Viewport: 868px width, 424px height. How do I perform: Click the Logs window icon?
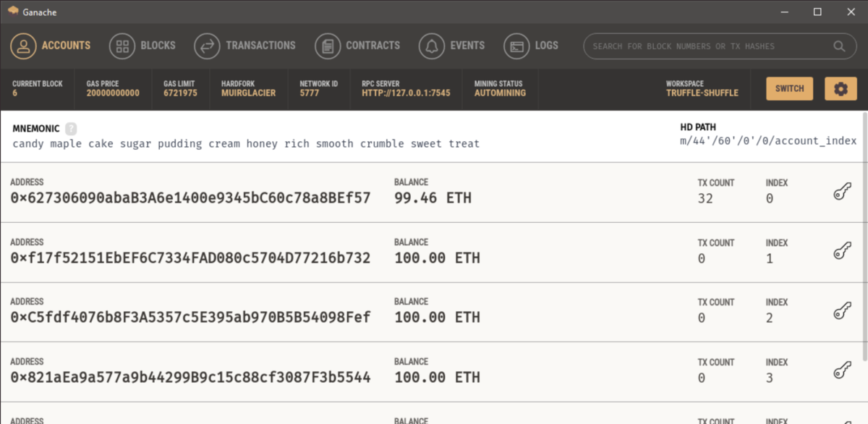(517, 46)
